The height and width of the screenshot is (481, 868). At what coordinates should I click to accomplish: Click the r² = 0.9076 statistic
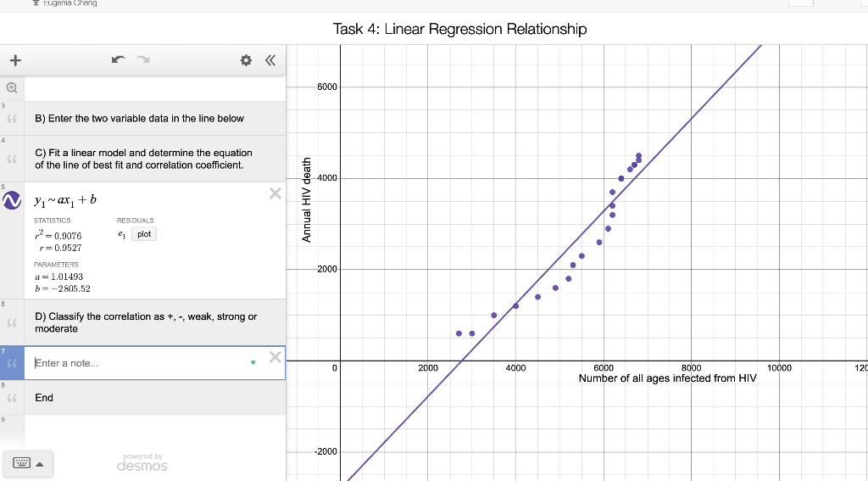[58, 235]
